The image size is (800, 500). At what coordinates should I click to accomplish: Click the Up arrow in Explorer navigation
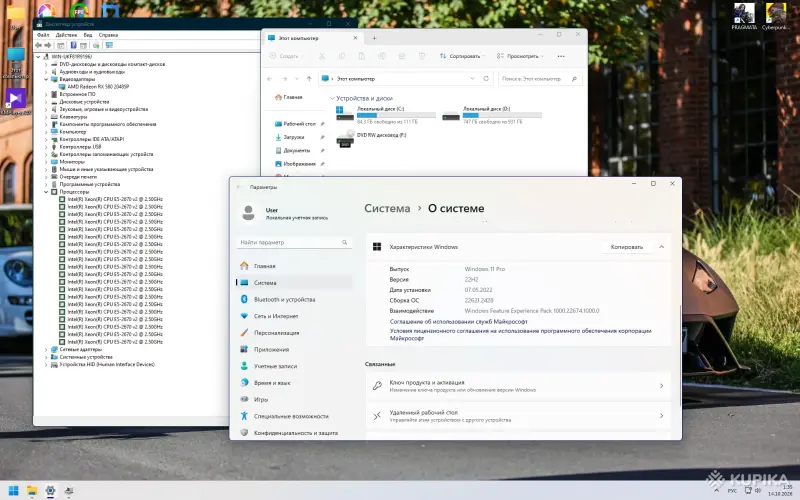(x=309, y=79)
